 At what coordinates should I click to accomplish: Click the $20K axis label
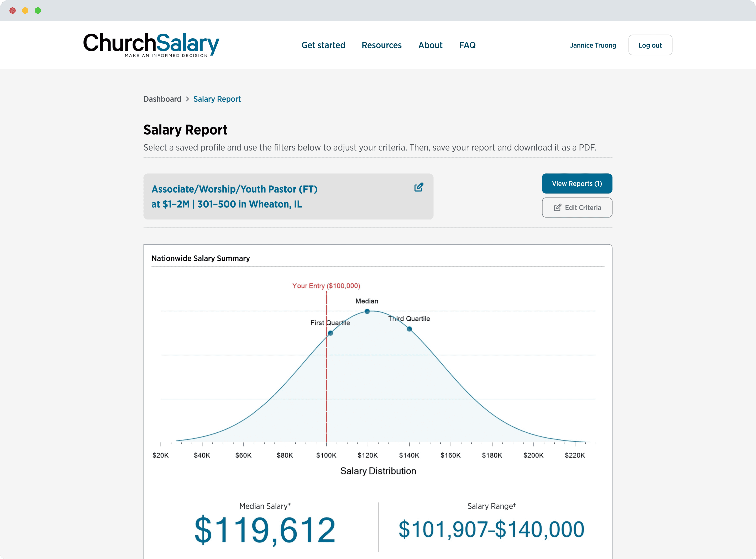click(160, 455)
